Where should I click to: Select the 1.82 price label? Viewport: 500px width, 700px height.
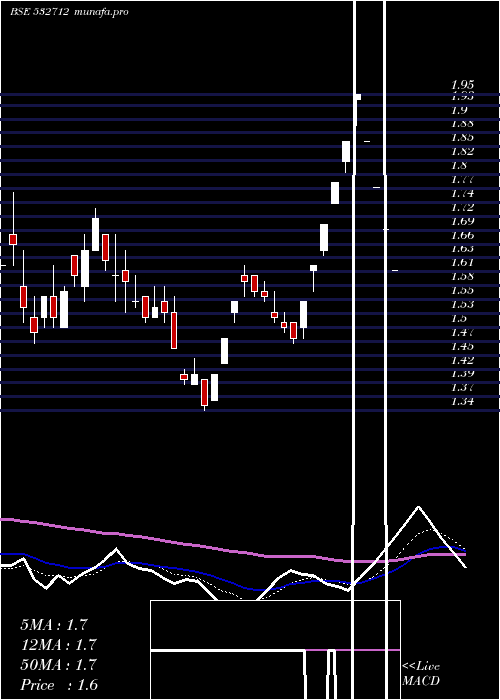click(462, 151)
